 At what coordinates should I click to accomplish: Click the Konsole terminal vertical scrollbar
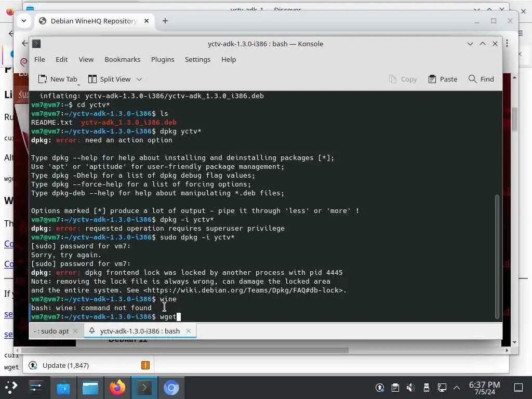(x=497, y=257)
